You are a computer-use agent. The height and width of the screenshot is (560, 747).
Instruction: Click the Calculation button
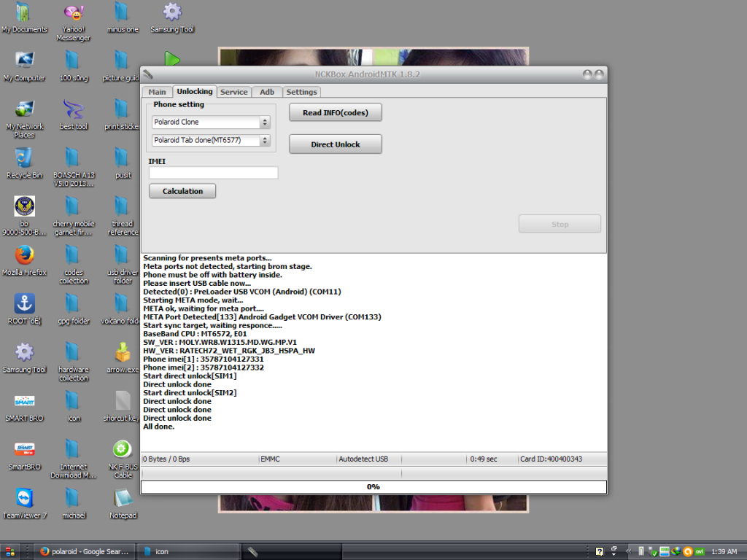182,191
